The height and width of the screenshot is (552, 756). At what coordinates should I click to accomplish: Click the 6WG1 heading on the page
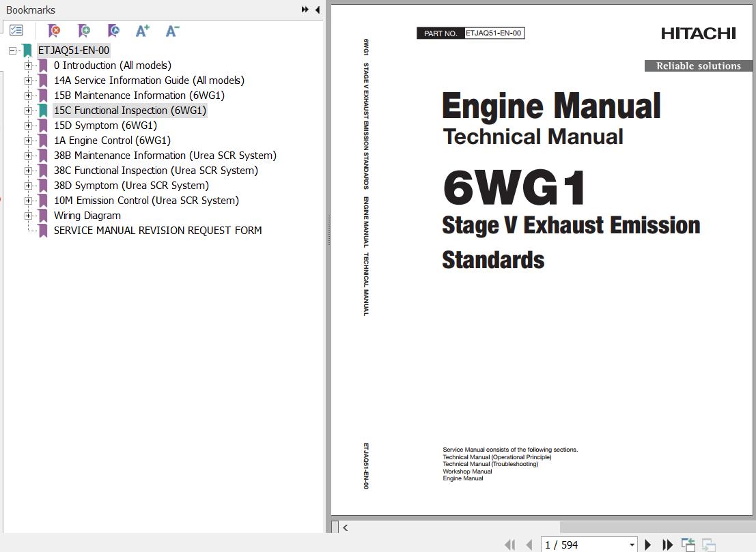pos(514,188)
